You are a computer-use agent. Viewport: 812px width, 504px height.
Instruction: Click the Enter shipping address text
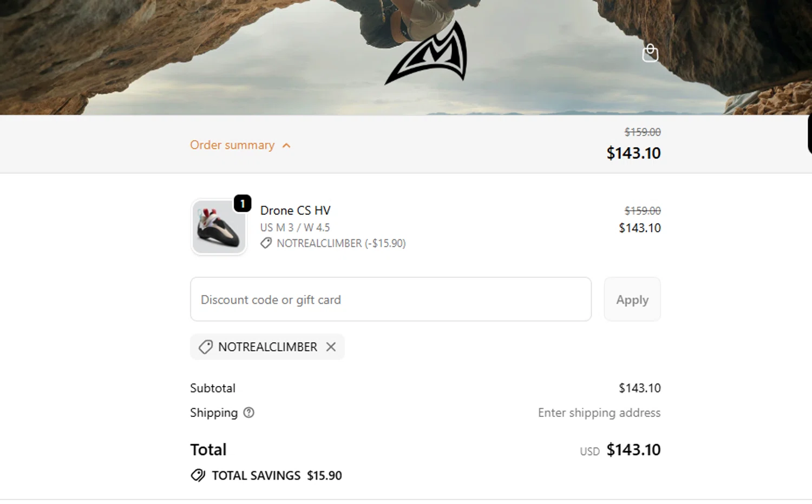pos(599,413)
